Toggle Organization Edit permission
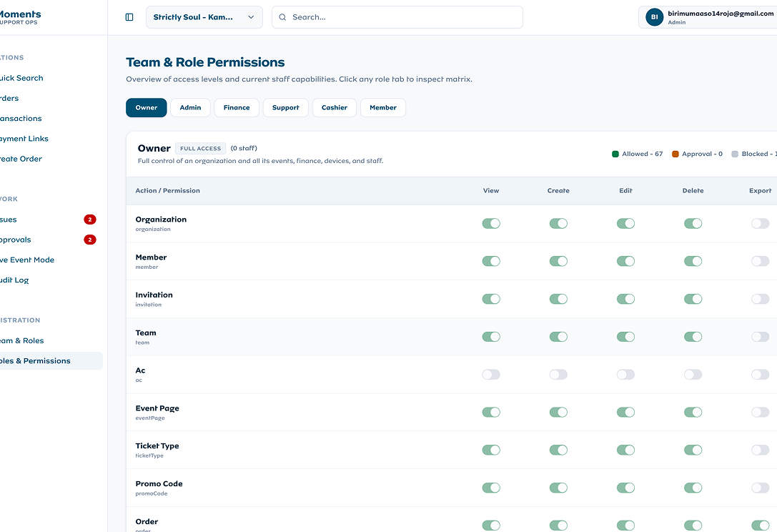 click(626, 224)
